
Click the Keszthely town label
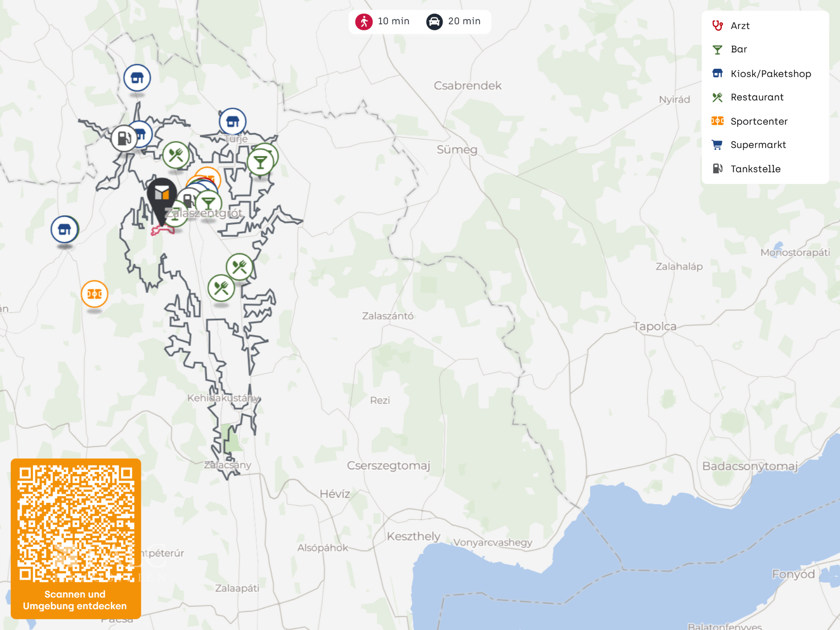pyautogui.click(x=413, y=536)
